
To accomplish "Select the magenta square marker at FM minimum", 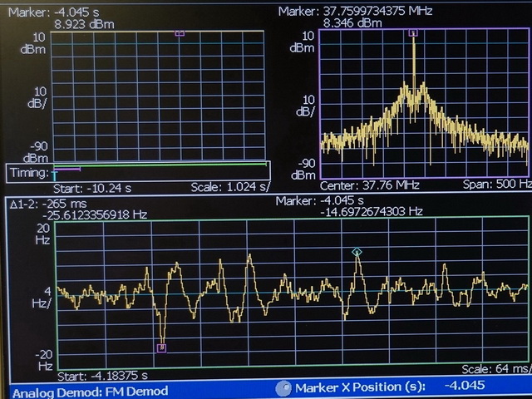I will pyautogui.click(x=161, y=347).
